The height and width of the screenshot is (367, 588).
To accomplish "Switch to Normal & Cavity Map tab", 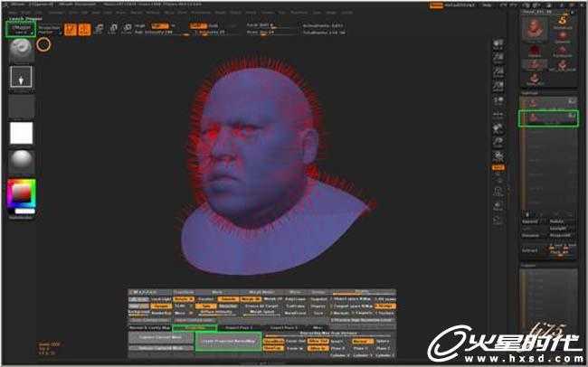I will coord(150,328).
